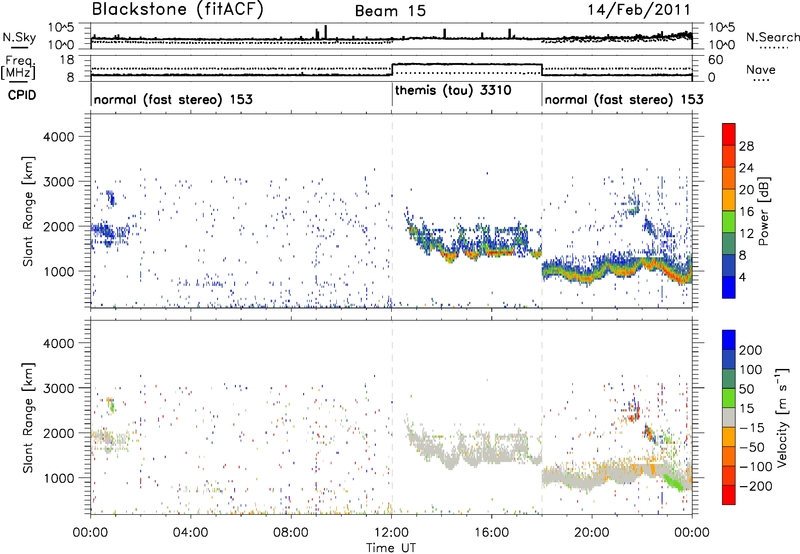
Task: Click the raised frequency step in frequency panel
Action: pos(466,64)
